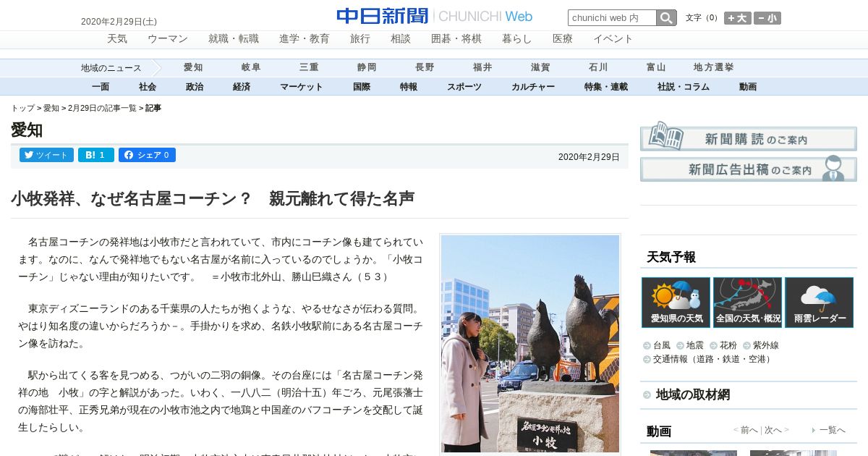Open 台風 weather link
This screenshot has height=456, width=868.
[x=662, y=345]
